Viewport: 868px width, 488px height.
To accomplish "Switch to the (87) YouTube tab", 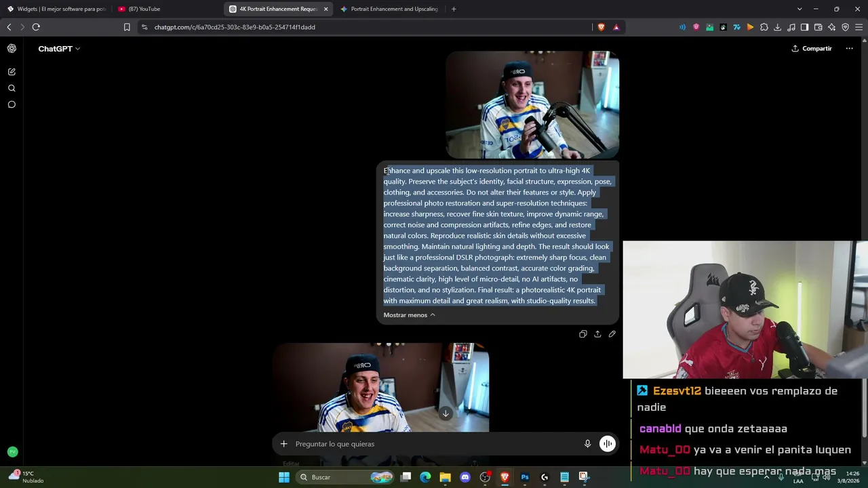I will pyautogui.click(x=167, y=9).
